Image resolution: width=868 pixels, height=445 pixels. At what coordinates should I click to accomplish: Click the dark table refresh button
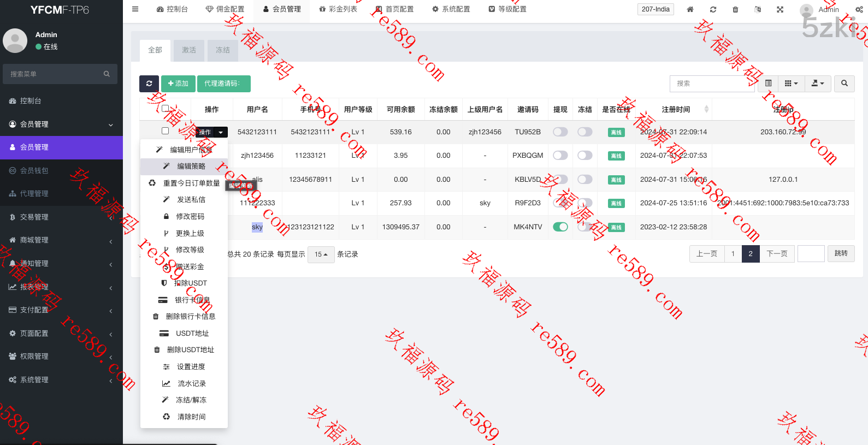pyautogui.click(x=149, y=84)
